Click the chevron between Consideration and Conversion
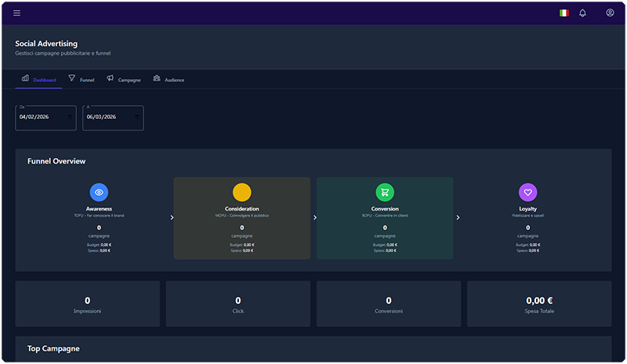Viewport: 627px width, 364px height. [x=314, y=218]
